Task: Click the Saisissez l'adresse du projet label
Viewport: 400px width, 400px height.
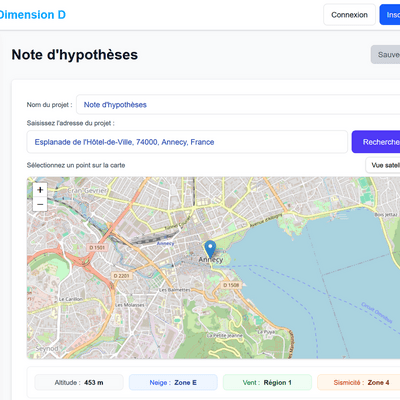Action: 71,123
